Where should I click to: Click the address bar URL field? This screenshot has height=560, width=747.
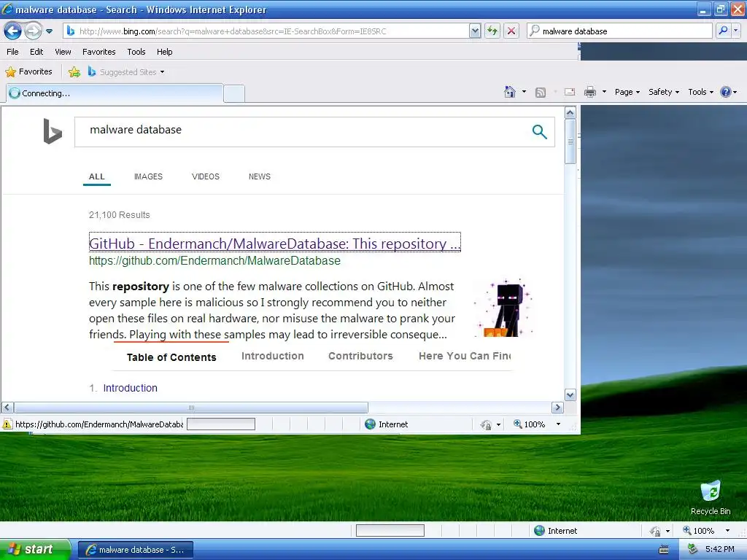point(273,31)
